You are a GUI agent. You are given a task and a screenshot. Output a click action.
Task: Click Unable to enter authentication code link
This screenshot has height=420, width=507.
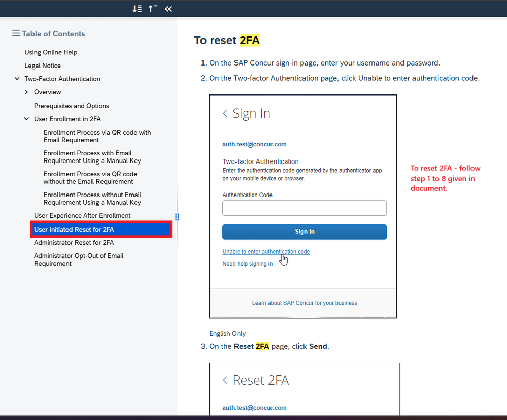pyautogui.click(x=266, y=252)
